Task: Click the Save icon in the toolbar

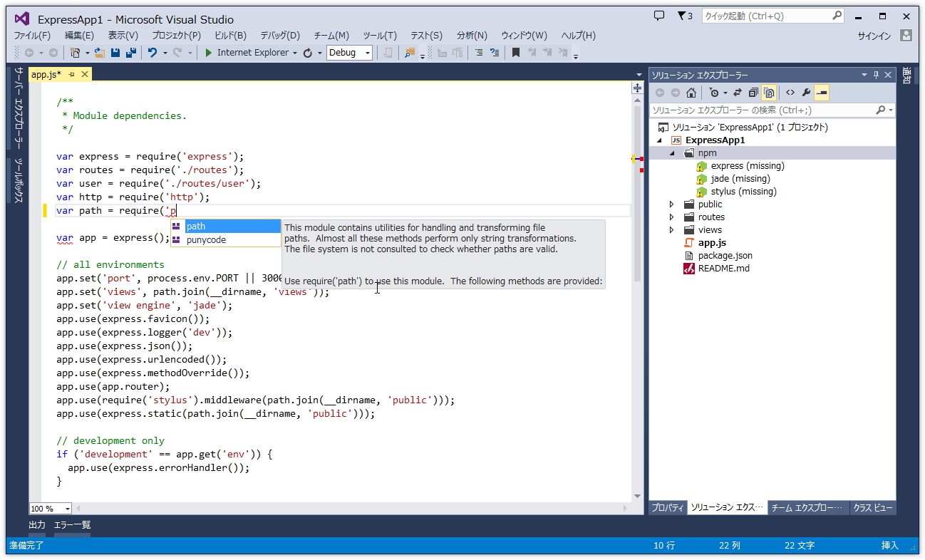Action: [x=115, y=53]
